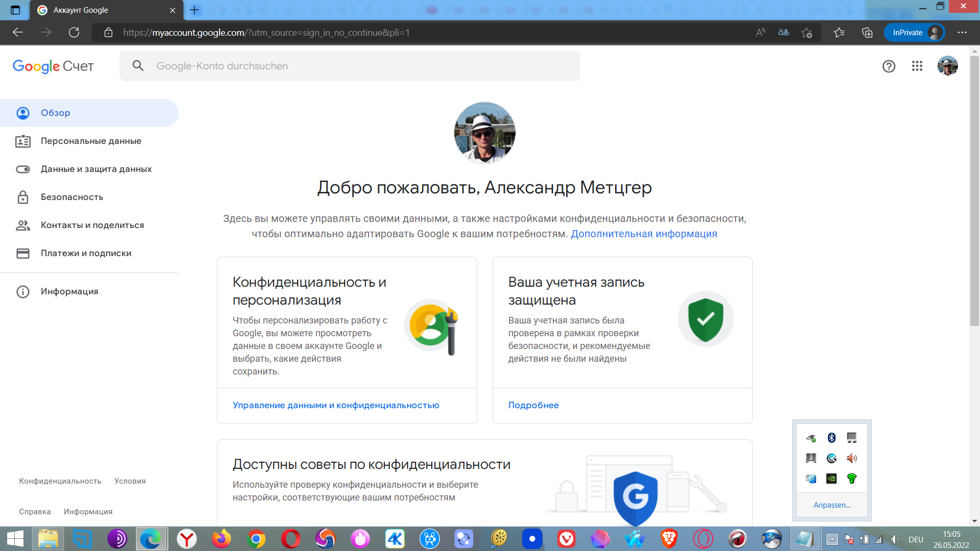Launch Yandex Browser from taskbar
The width and height of the screenshot is (980, 551).
(x=187, y=539)
